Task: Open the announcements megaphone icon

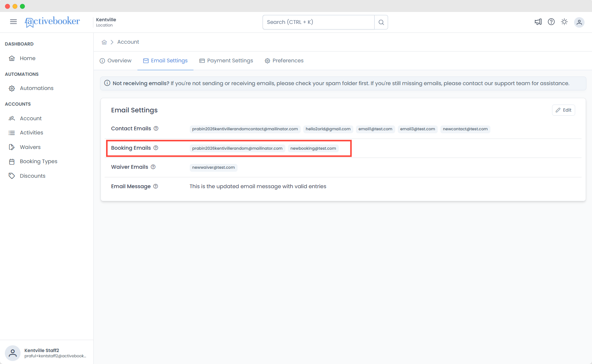Action: pos(538,22)
